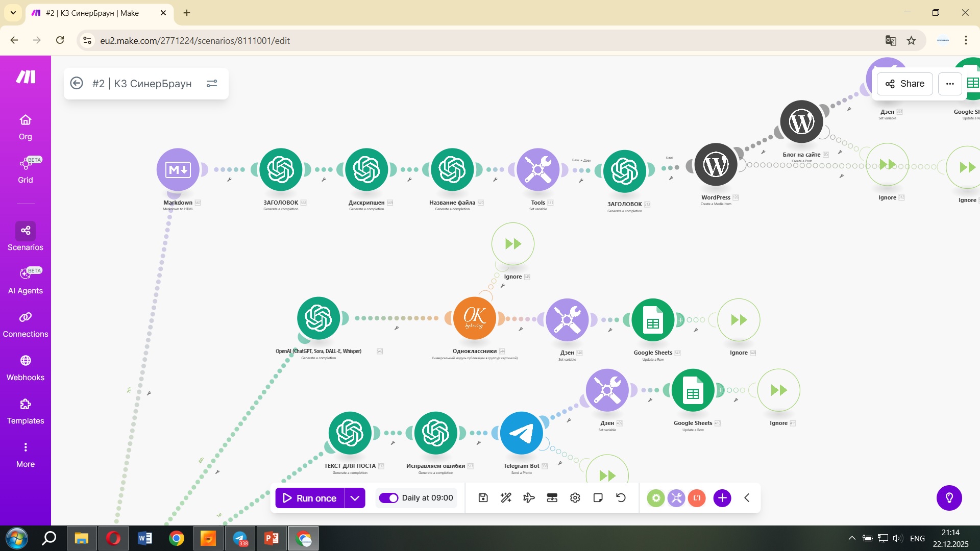This screenshot has height=551, width=980.
Task: Open the green Flow control tools icon
Action: pyautogui.click(x=656, y=498)
